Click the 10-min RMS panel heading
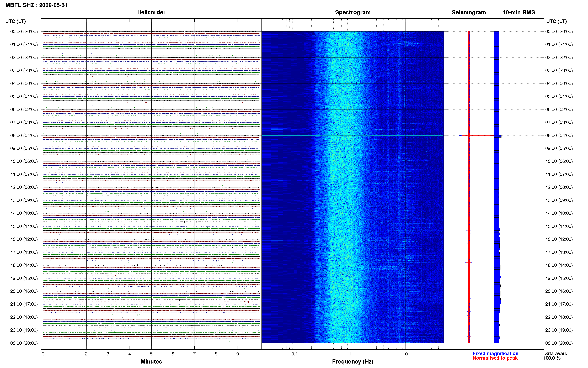This screenshot has width=588, height=368. tap(519, 12)
